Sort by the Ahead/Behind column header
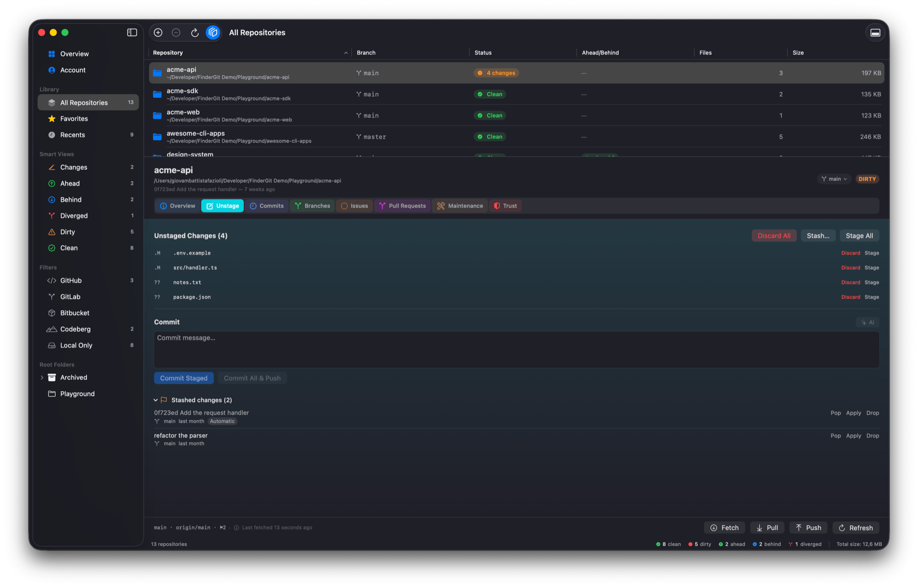The height and width of the screenshot is (588, 918). [635, 53]
